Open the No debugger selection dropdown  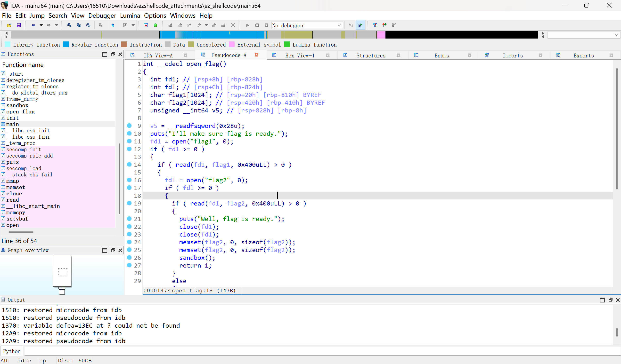coord(307,25)
